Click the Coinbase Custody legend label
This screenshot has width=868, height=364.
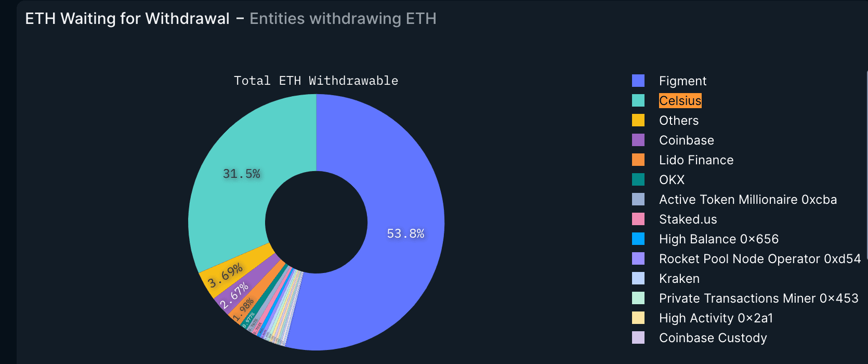pos(713,338)
